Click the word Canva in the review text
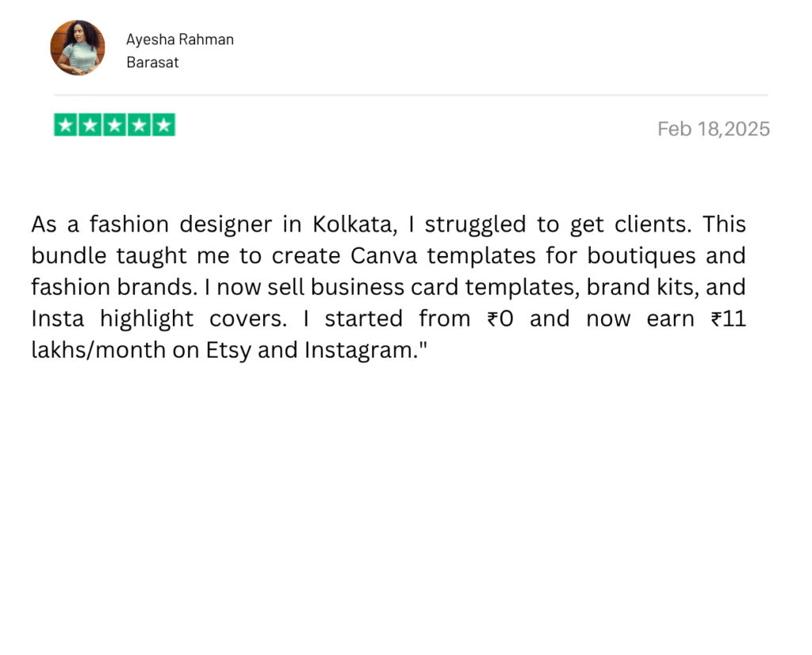812x655 pixels. (x=384, y=256)
